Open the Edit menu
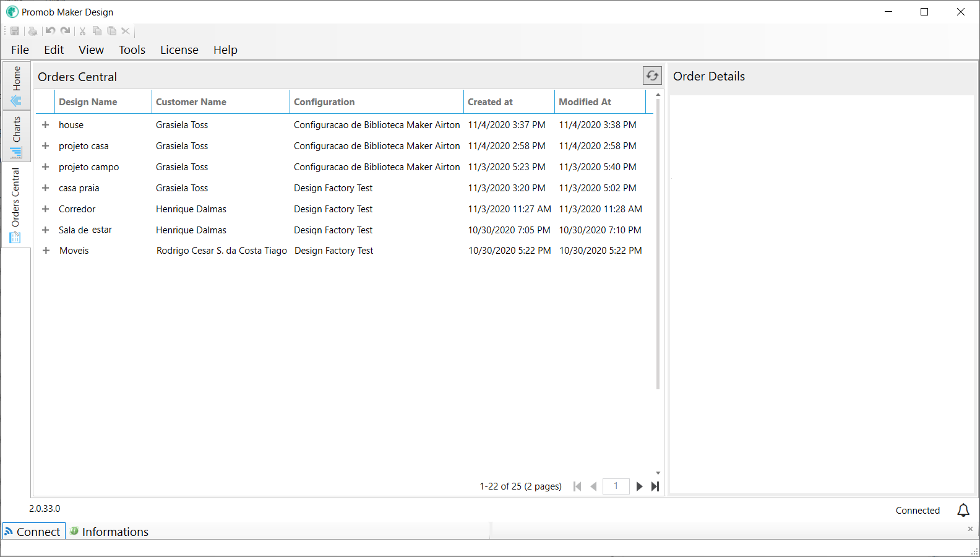Image resolution: width=980 pixels, height=557 pixels. (54, 50)
